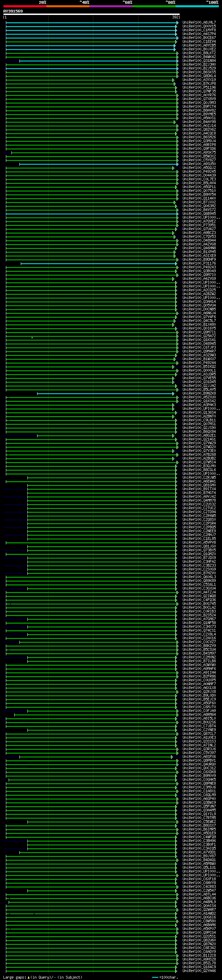The height and width of the screenshot is (980, 222).
Task: Select label UniRef100_A4TZJ4
Action: [199, 592]
